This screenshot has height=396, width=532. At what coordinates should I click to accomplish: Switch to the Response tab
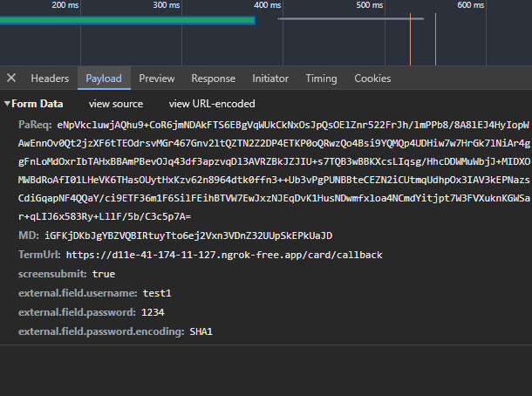coord(213,79)
